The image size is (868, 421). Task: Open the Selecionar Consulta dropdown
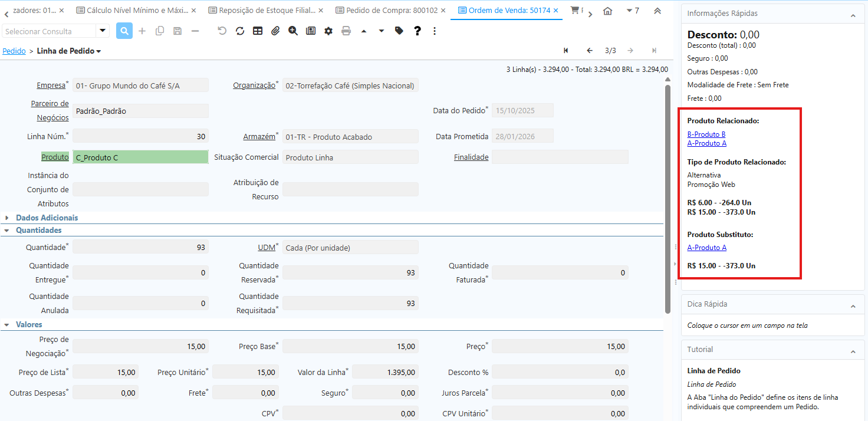pos(103,31)
